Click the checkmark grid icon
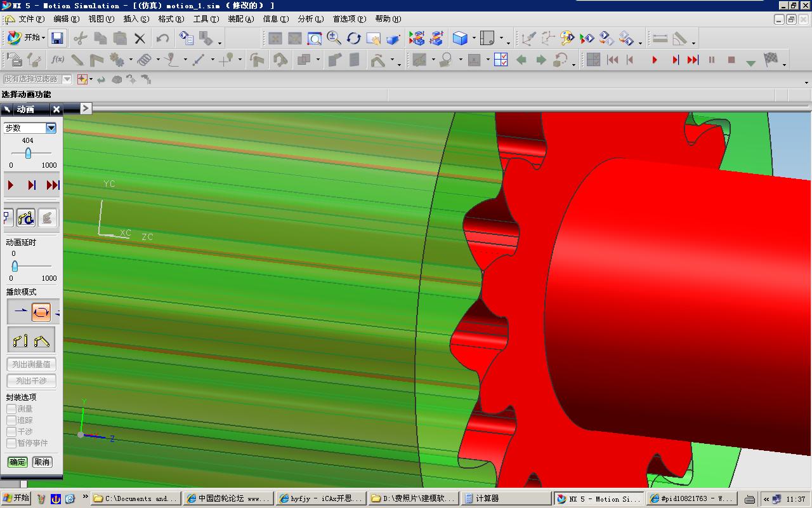Screen dimensions: 812x508 [x=501, y=60]
